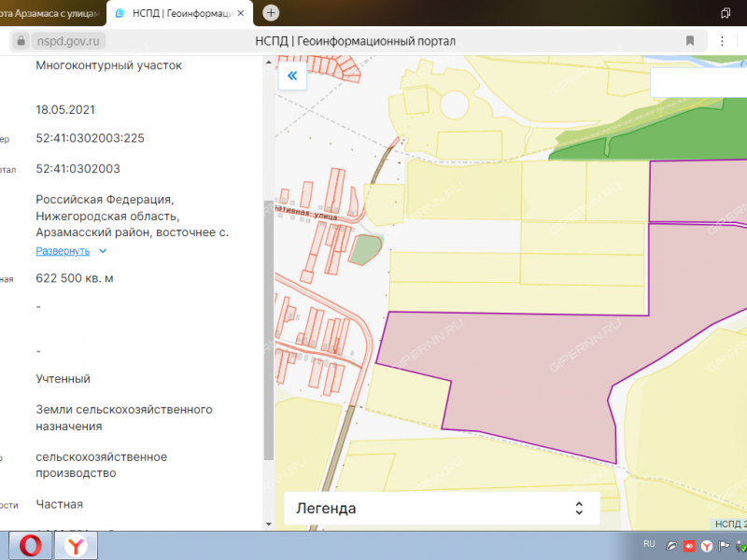Launch Yandex Browser from the taskbar

pyautogui.click(x=75, y=546)
